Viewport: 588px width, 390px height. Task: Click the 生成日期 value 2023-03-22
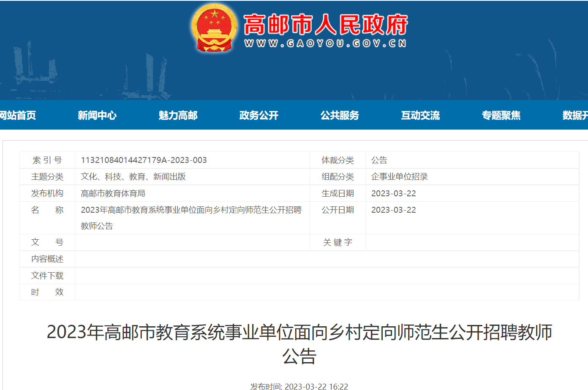tap(394, 193)
